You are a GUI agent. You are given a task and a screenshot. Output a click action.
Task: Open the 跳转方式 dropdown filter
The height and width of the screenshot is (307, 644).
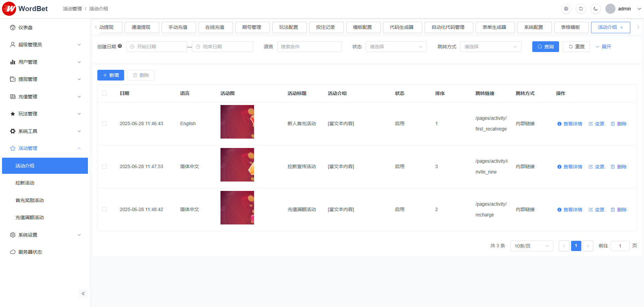(491, 47)
